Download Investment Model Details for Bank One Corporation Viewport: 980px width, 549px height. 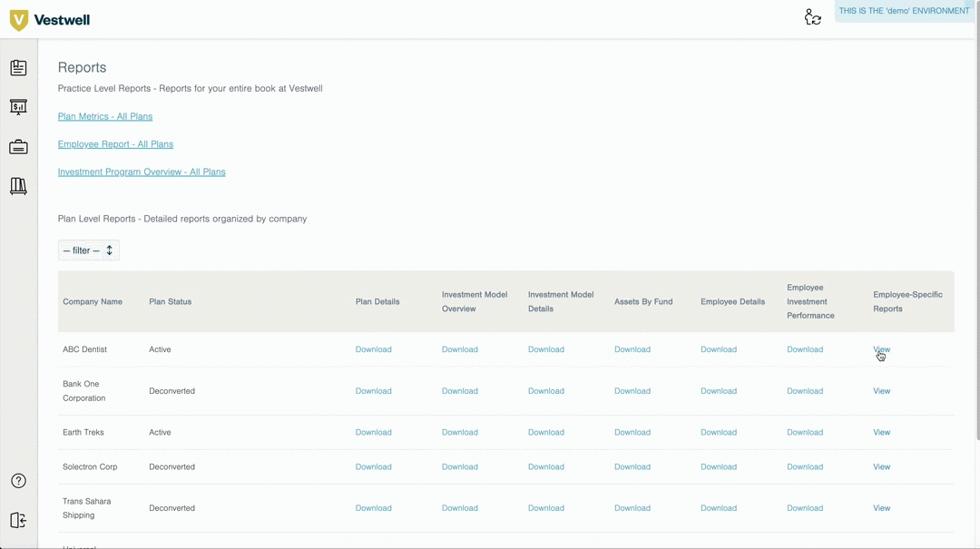pos(546,391)
